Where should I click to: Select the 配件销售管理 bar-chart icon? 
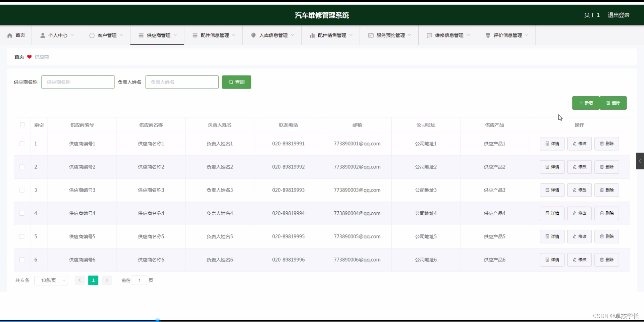click(312, 35)
